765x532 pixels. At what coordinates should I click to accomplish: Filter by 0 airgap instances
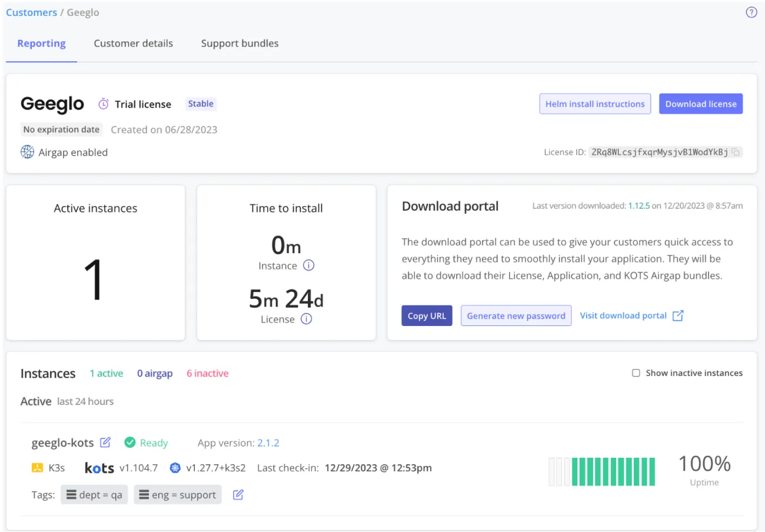click(155, 373)
